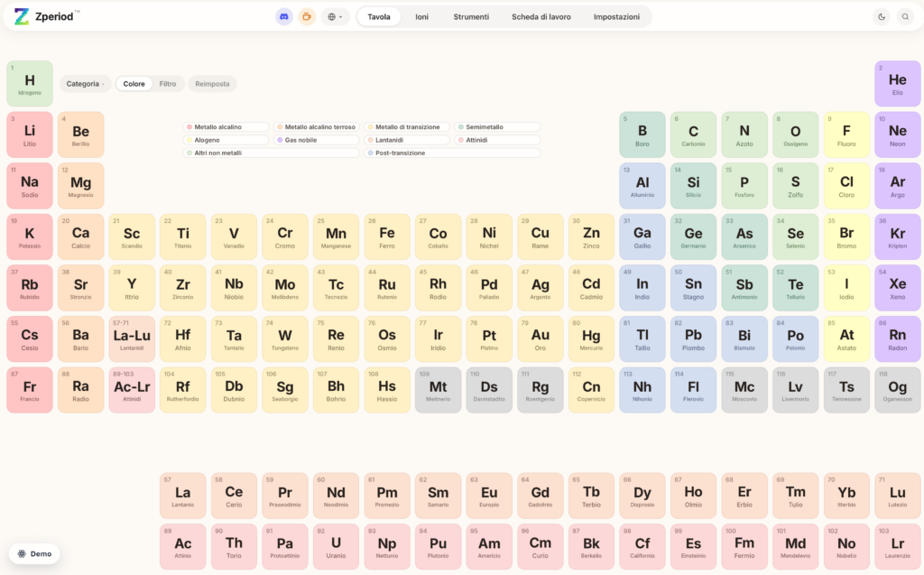
Task: Expand the Ac-Lr Attinidi group tile
Action: click(x=132, y=390)
